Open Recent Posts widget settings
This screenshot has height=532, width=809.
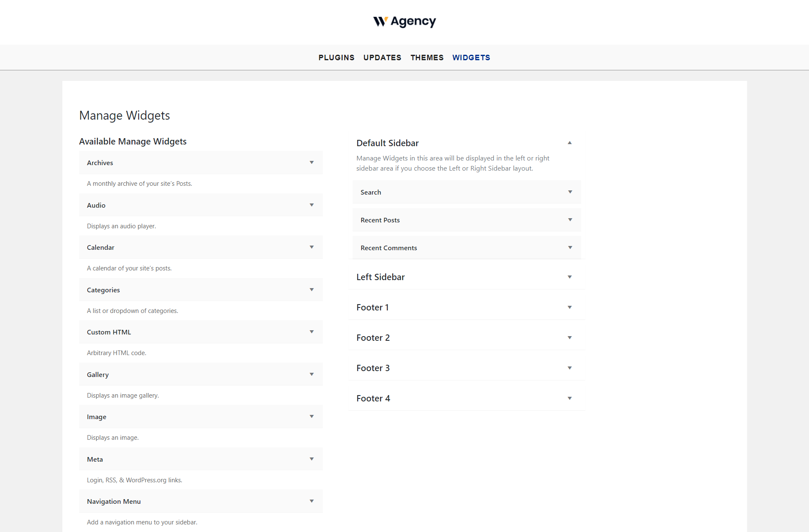click(x=570, y=220)
